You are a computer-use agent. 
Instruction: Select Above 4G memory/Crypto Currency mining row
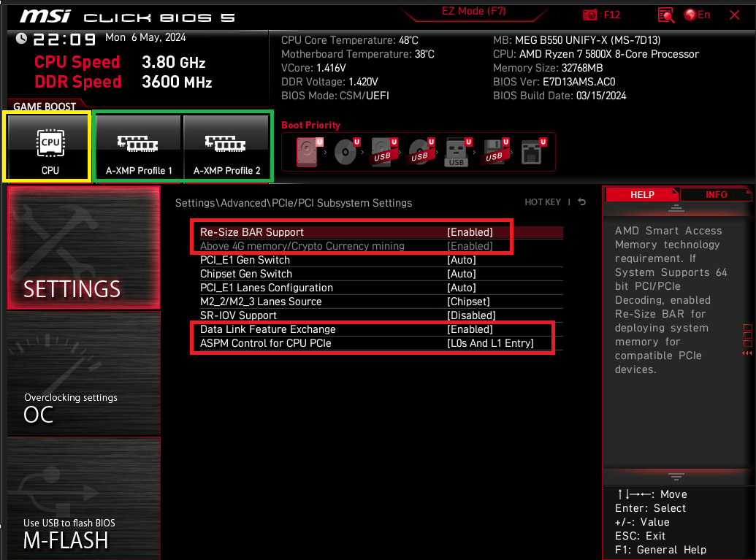[381, 246]
